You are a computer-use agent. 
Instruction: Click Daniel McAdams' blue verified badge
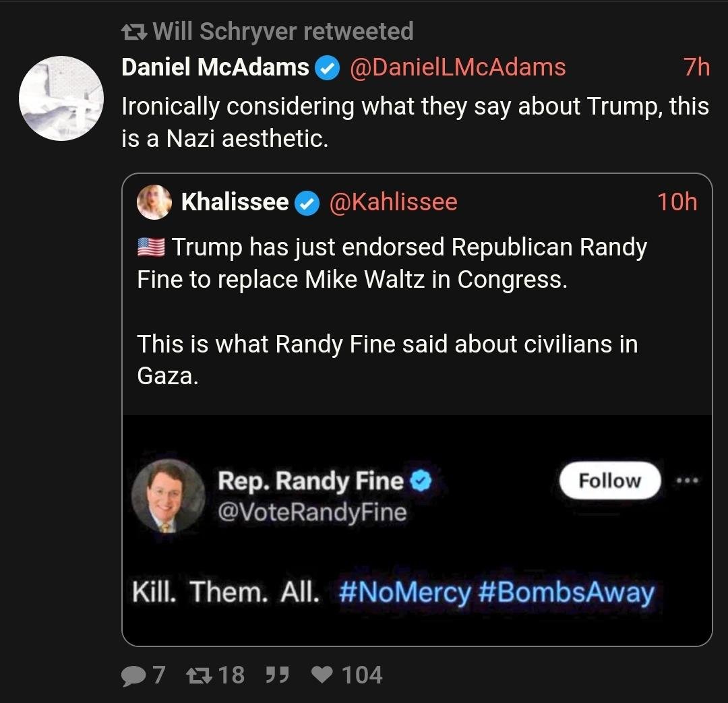328,68
